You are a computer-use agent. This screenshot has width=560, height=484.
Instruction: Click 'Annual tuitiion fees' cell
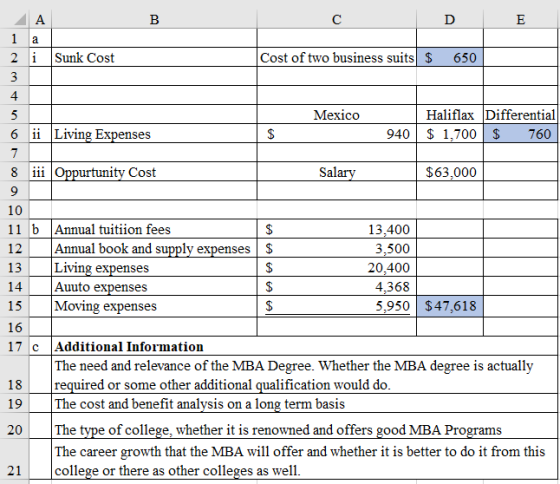[x=154, y=229]
